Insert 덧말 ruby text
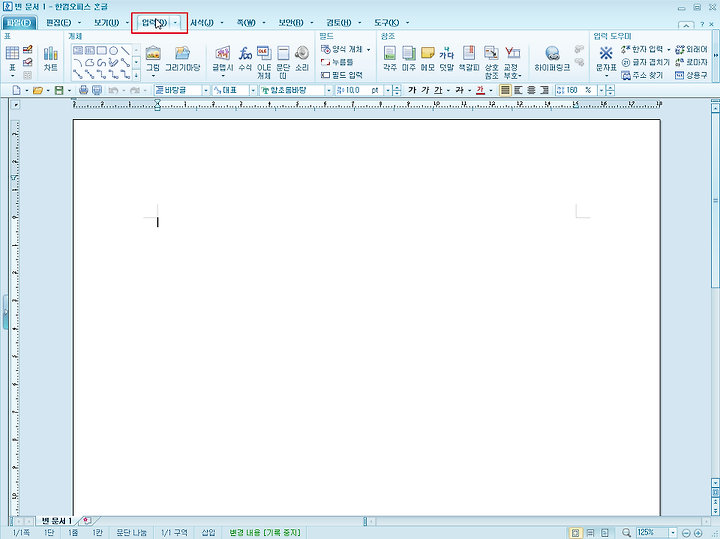This screenshot has width=720, height=539. tap(446, 58)
